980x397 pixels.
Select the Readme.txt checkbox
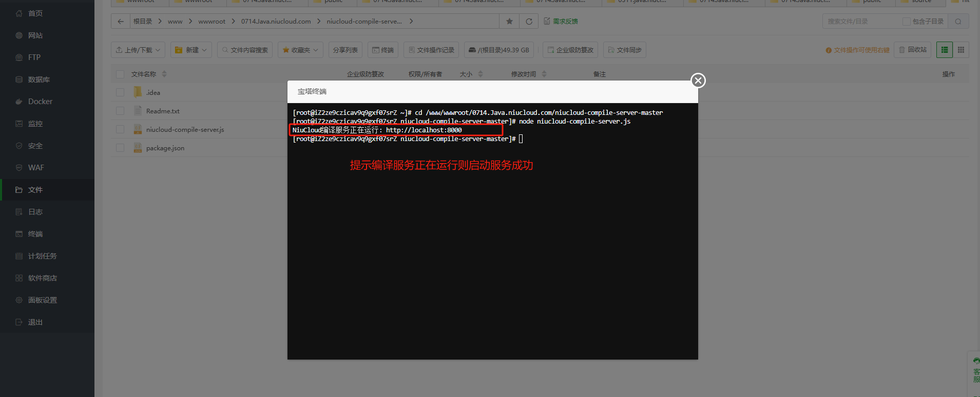120,111
